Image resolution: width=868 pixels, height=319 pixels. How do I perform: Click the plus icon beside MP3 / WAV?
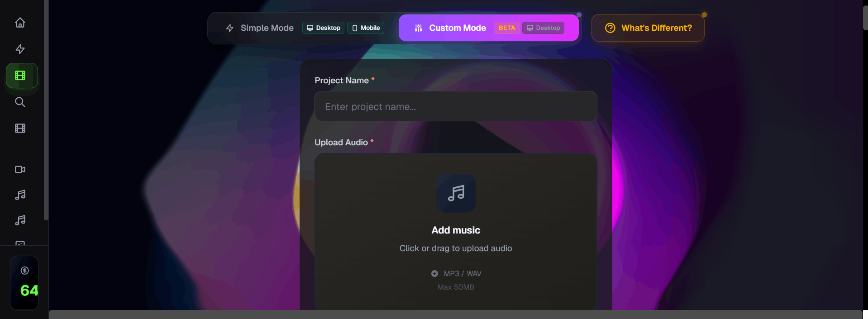tap(434, 273)
